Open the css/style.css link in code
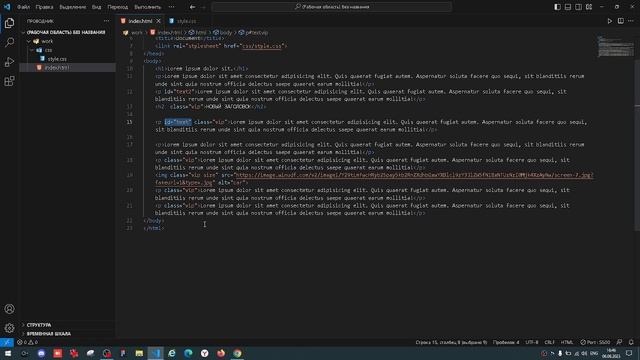Image resolution: width=640 pixels, height=360 pixels. pyautogui.click(x=262, y=46)
